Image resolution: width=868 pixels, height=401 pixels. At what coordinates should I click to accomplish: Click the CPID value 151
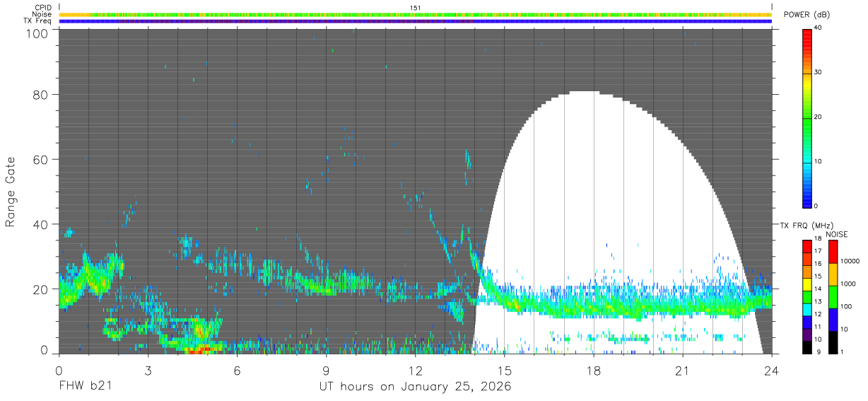point(416,7)
